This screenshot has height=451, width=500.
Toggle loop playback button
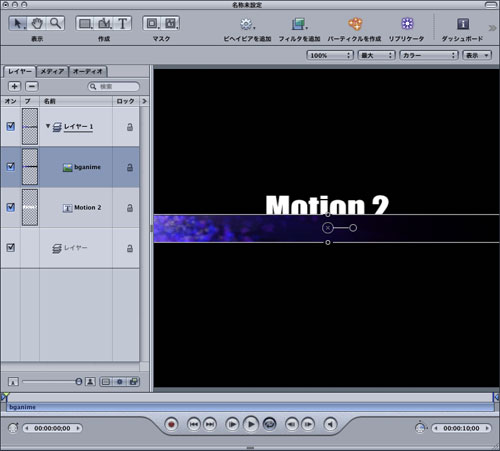[x=269, y=424]
